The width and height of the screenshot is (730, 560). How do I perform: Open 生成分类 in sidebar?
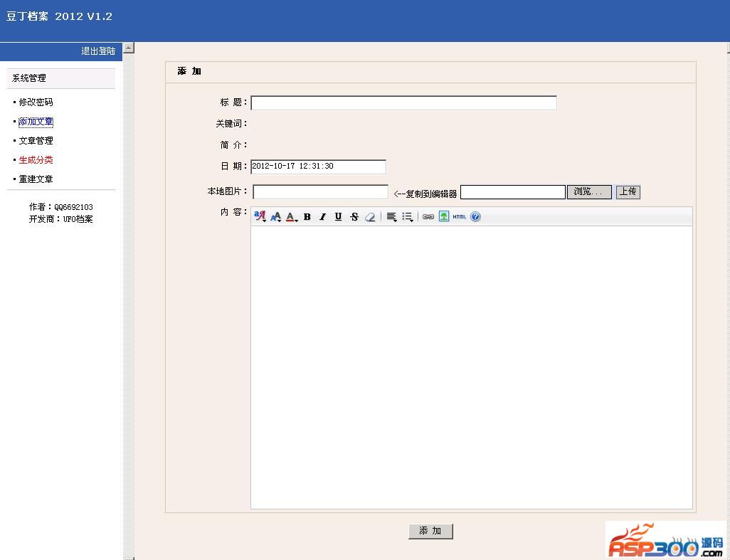pos(36,159)
